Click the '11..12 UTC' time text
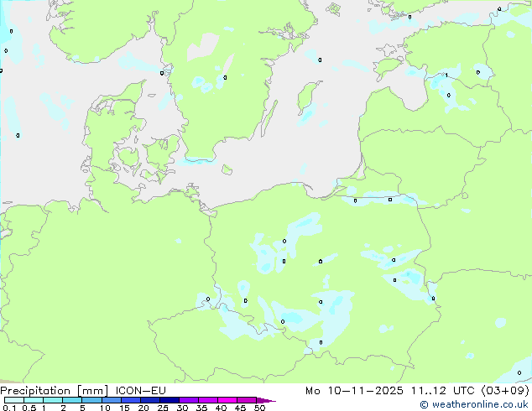532x411 pixels. click(442, 391)
